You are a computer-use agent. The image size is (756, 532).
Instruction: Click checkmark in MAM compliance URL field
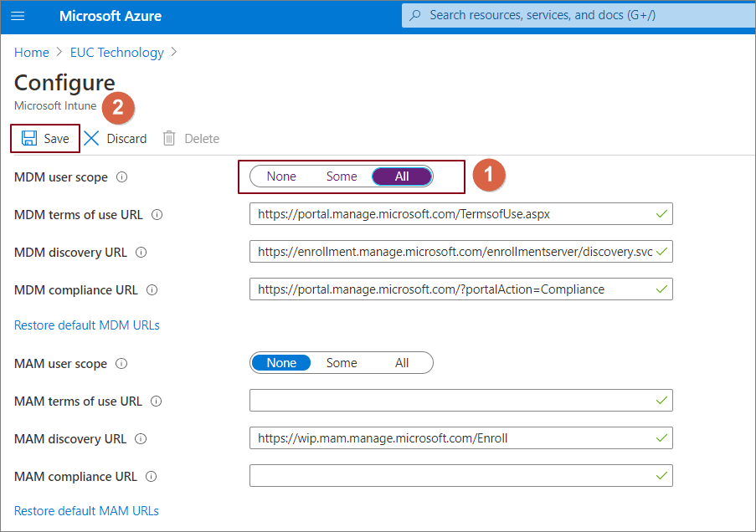(661, 475)
